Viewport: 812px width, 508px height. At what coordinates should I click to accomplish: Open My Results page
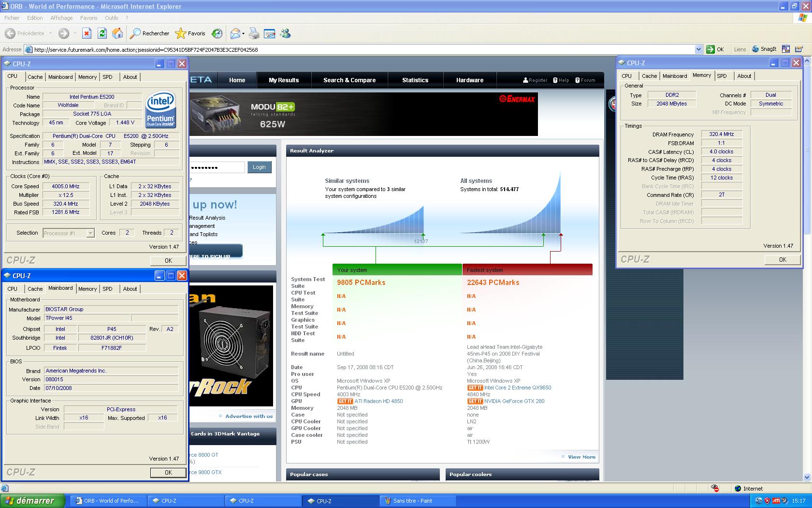(284, 80)
